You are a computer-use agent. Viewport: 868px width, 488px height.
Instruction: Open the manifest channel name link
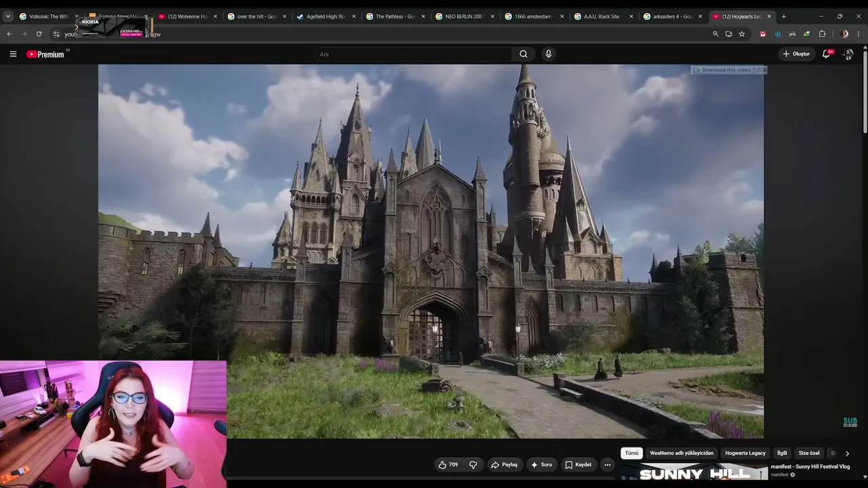click(780, 475)
